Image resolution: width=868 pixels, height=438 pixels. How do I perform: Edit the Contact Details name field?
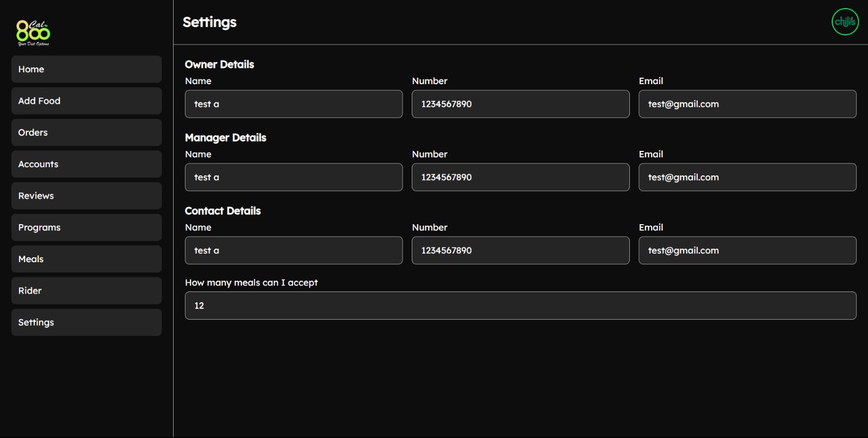293,250
